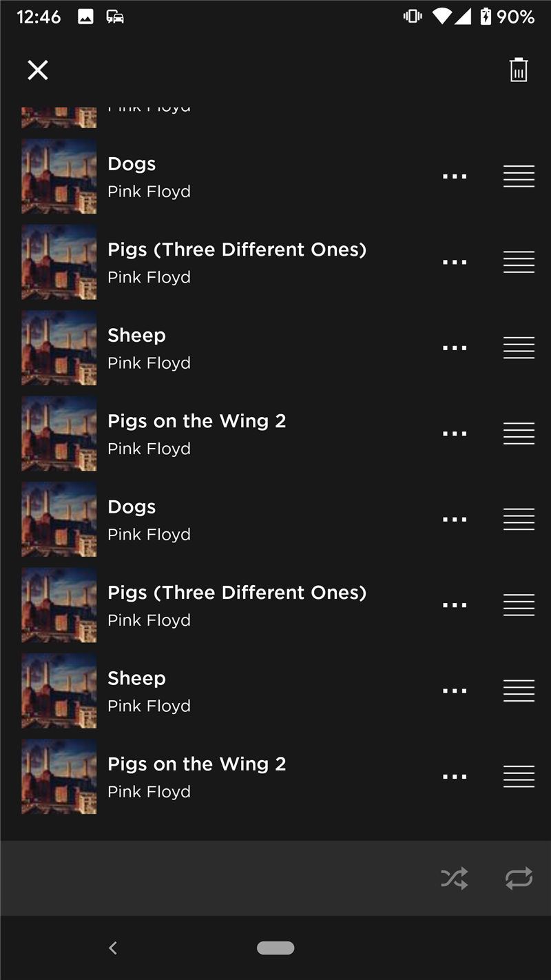Screen dimensions: 551x980
Task: Show options for second Pigs (Three Different Ones)
Action: pos(455,605)
